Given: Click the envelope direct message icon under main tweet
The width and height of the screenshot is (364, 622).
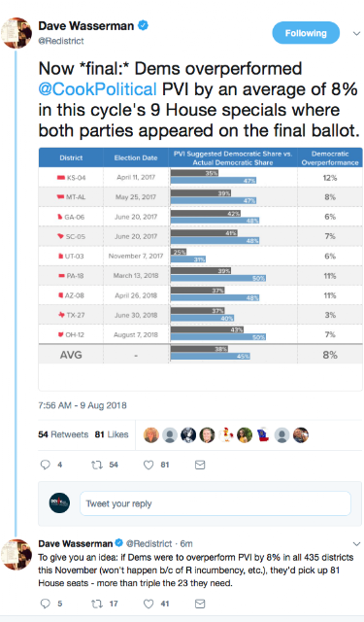Looking at the screenshot, I should [200, 465].
